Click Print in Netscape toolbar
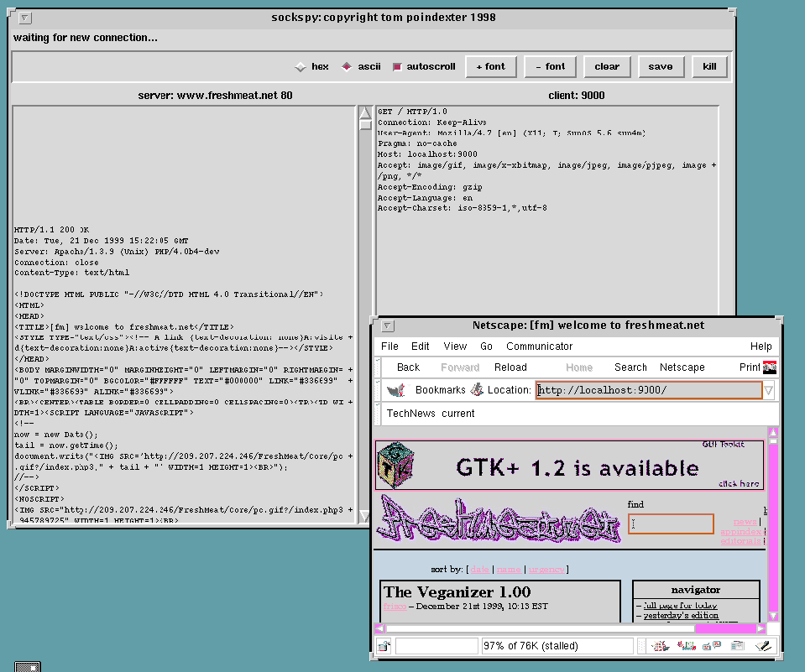The image size is (805, 672). tap(750, 367)
